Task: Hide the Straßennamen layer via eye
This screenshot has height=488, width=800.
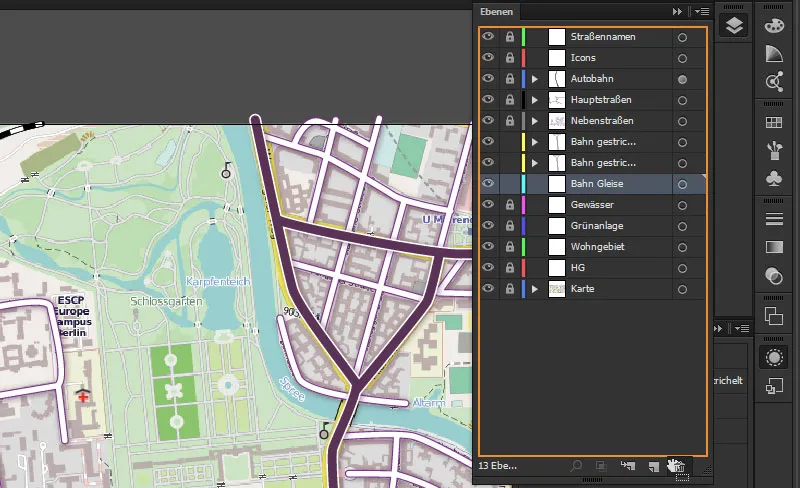Action: (x=488, y=36)
